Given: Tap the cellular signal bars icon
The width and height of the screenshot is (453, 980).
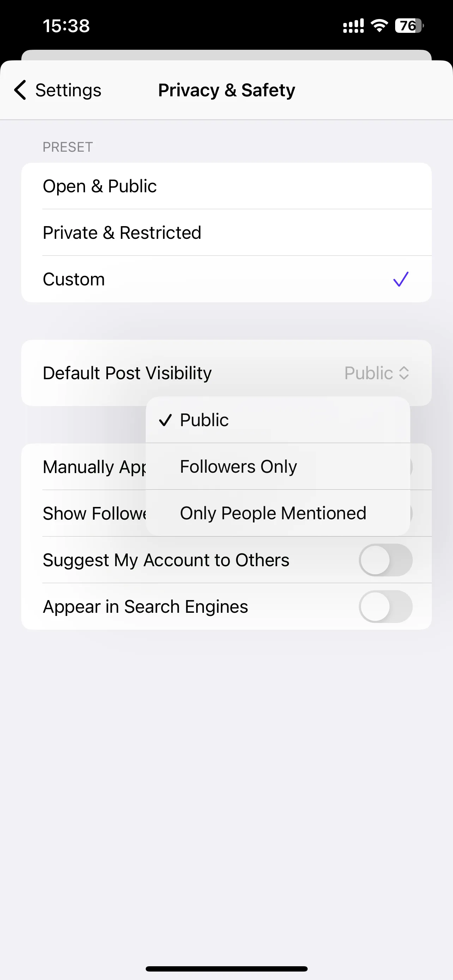Looking at the screenshot, I should 354,26.
